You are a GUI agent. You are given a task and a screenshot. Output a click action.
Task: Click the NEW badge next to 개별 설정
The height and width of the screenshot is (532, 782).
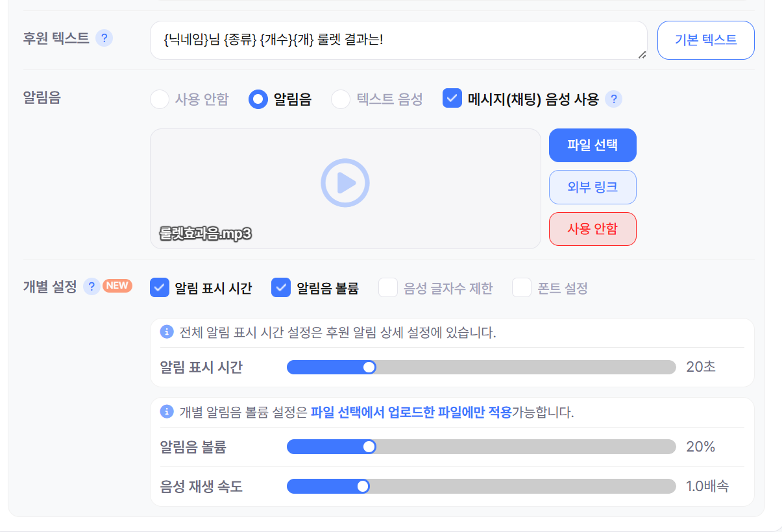coord(117,286)
